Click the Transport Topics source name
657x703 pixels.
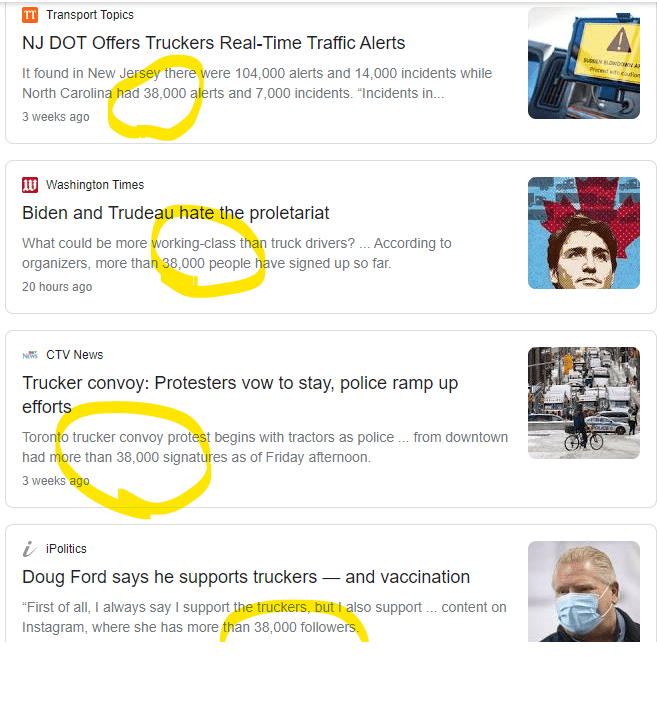[90, 15]
